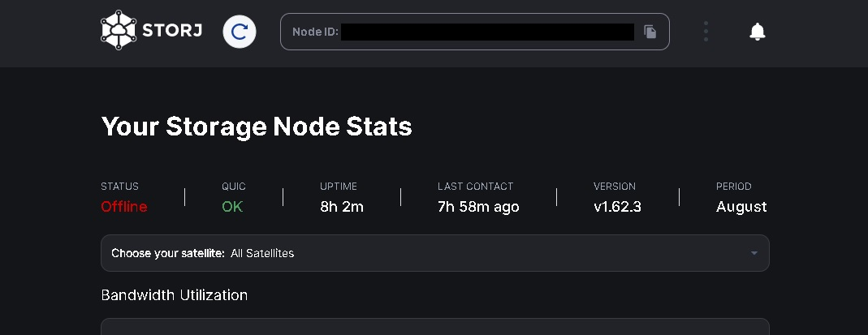
Task: Click the version number v1.62.3
Action: coord(617,207)
